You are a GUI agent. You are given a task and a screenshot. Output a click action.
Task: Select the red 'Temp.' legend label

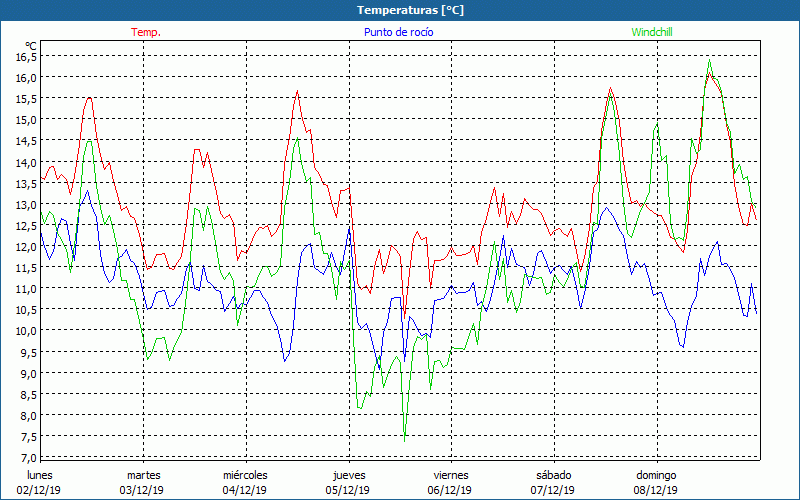146,32
